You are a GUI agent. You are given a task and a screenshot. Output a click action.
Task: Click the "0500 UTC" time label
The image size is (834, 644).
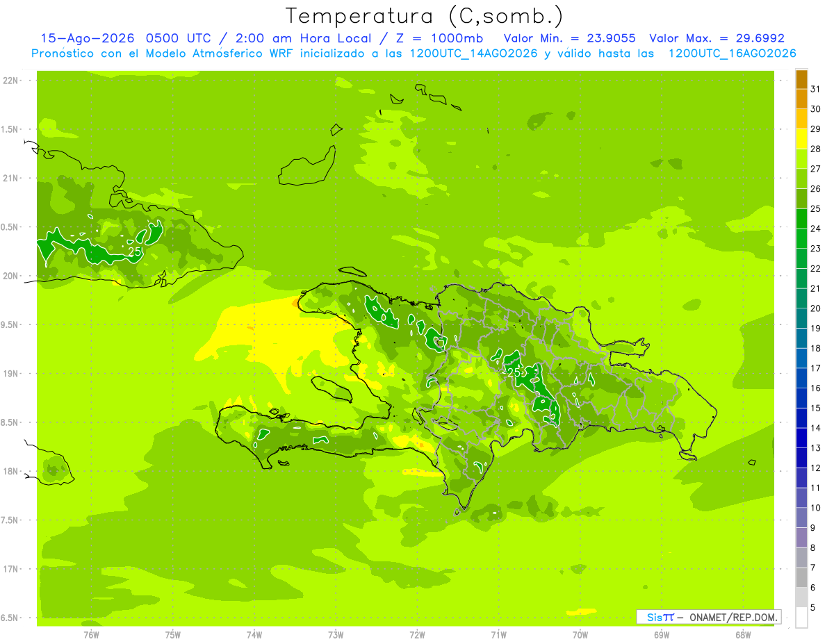coord(178,38)
